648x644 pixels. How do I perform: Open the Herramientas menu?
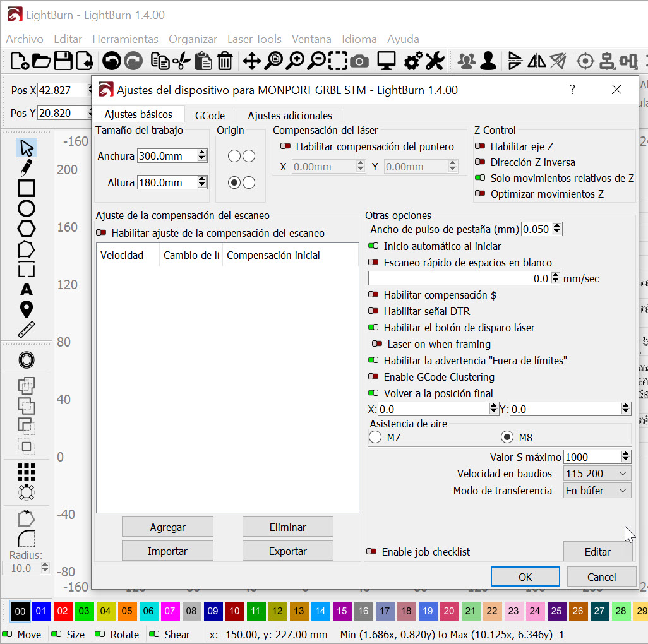pyautogui.click(x=125, y=39)
